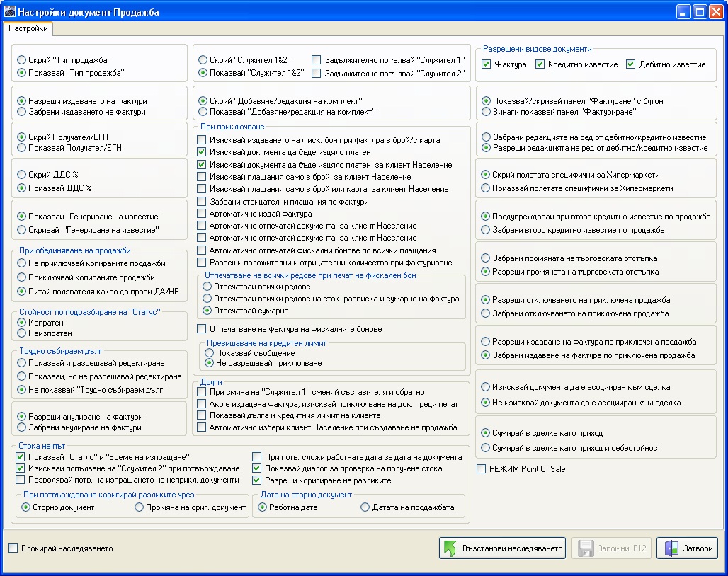Viewport: 728px width, 576px height.
Task: Choose Скривай "Генериране на известие"
Action: coord(21,230)
